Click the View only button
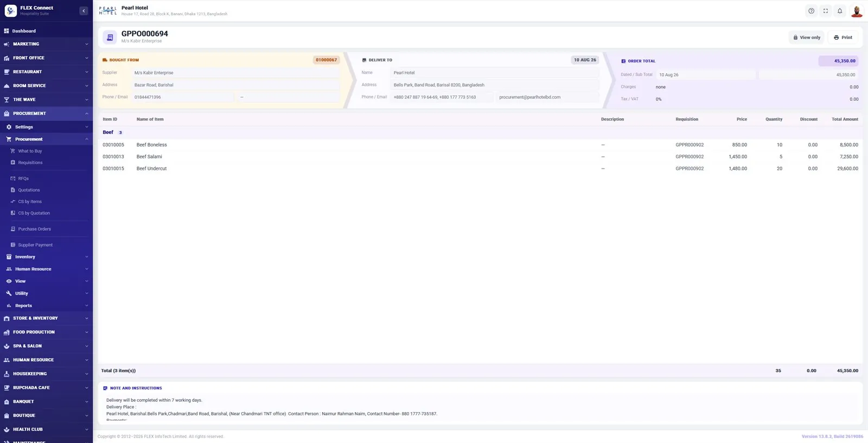This screenshot has height=443, width=868. point(806,37)
